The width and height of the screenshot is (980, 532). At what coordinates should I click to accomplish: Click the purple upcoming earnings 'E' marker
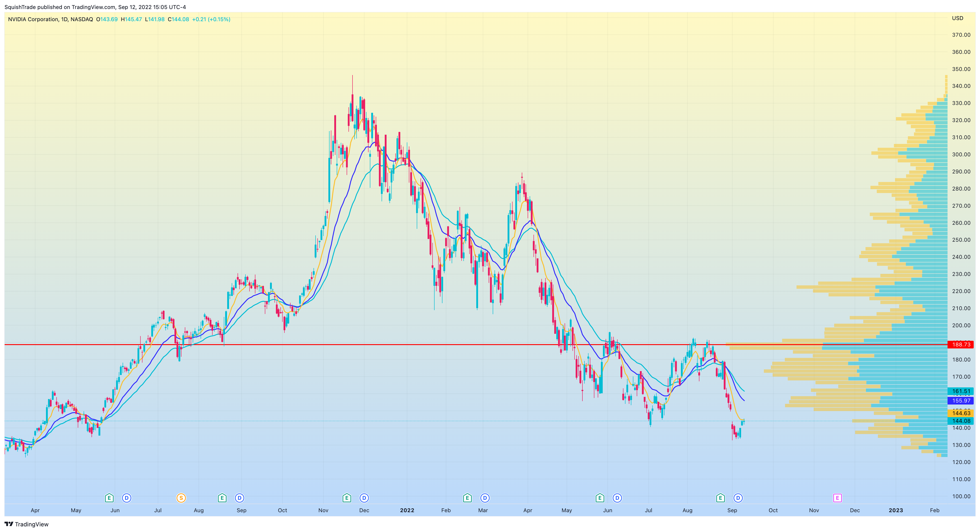pos(837,498)
